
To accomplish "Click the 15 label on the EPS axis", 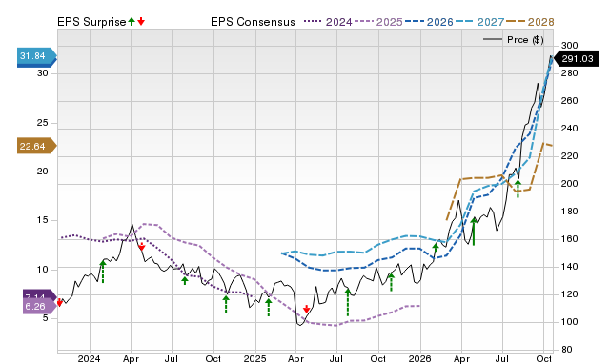I will (42, 220).
